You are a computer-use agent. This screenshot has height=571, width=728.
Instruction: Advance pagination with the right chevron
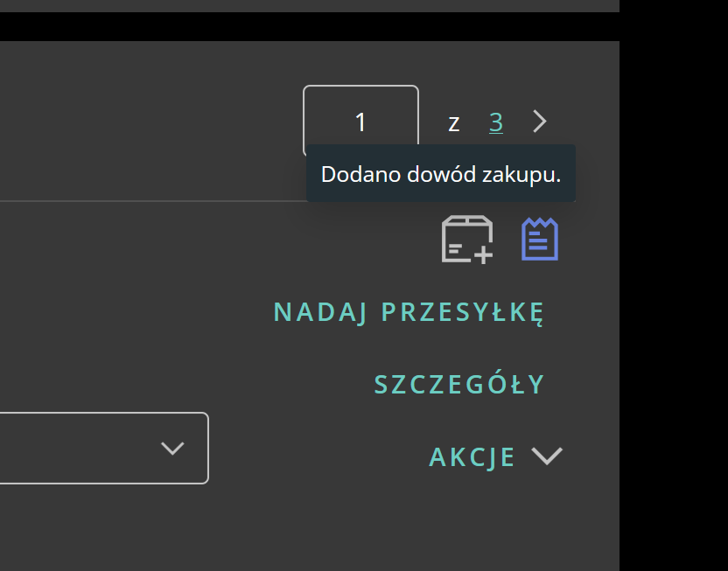[x=539, y=122]
